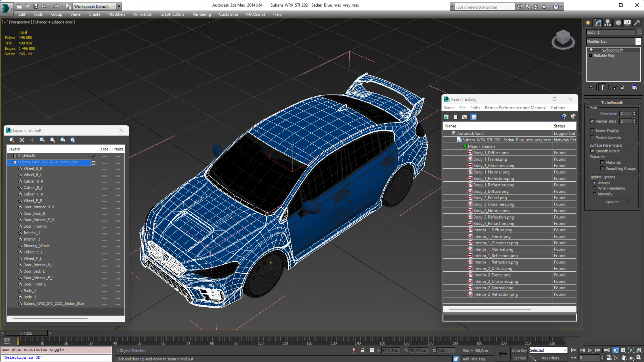Enable Separate by Materials checkbox

(x=602, y=162)
